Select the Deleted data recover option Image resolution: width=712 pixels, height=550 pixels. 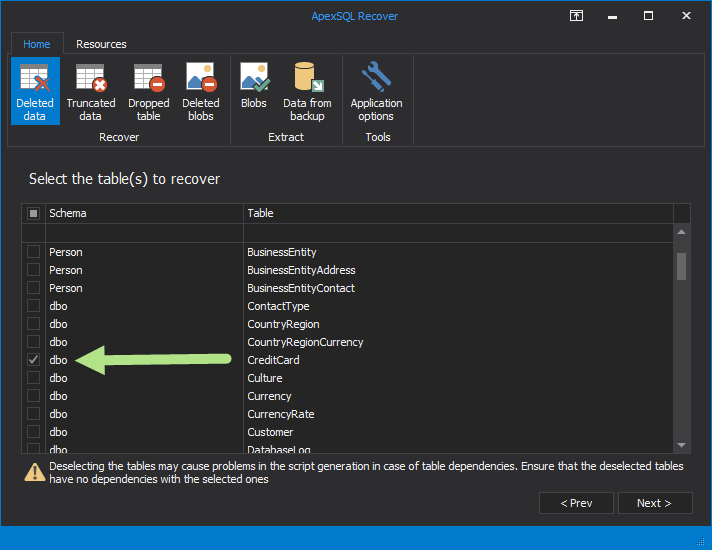click(x=35, y=91)
